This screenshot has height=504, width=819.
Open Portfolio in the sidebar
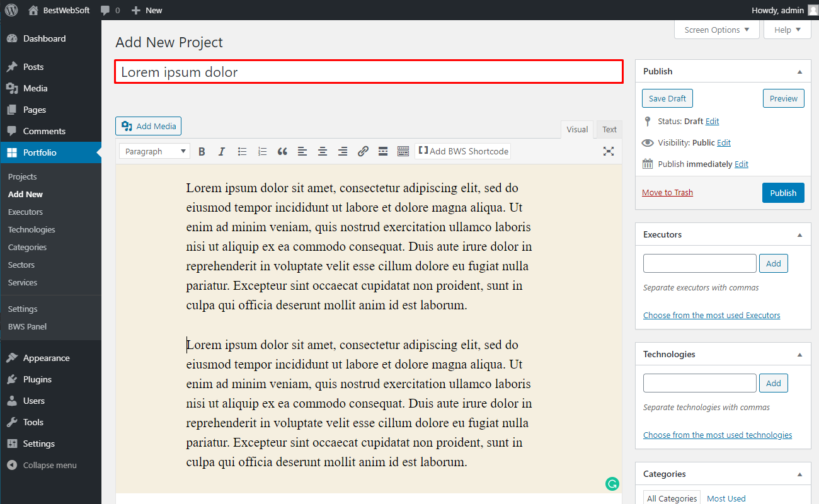[50, 152]
